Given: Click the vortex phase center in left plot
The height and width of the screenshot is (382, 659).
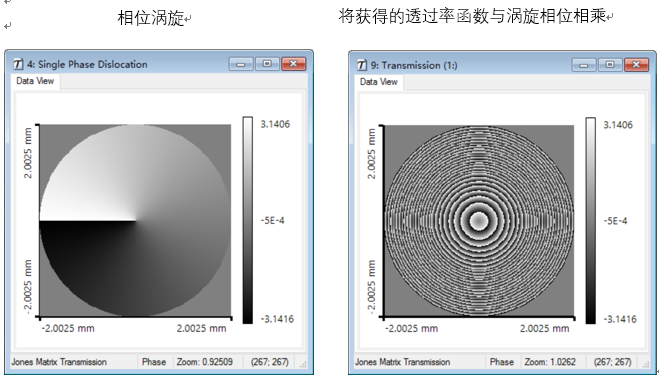Looking at the screenshot, I should 135,220.
